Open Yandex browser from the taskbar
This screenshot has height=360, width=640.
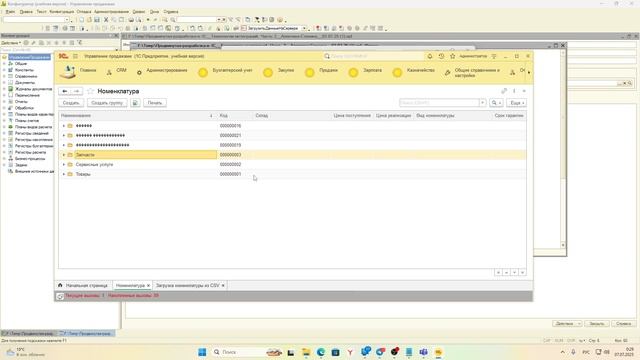click(350, 352)
